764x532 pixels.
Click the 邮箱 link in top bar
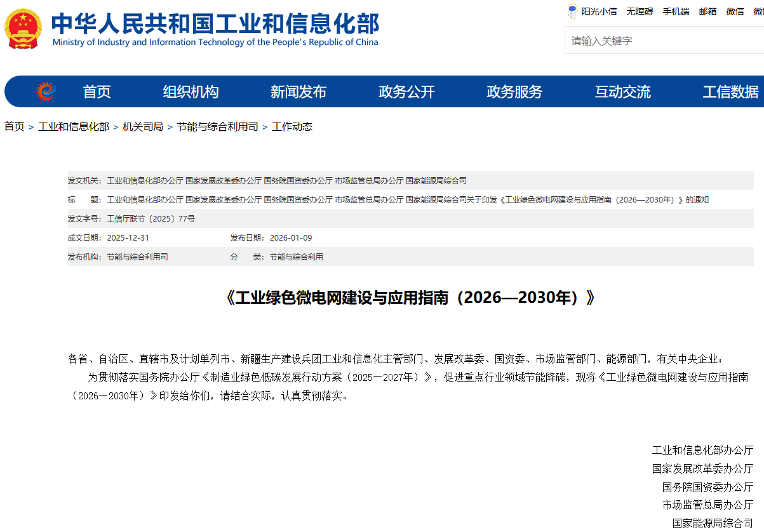707,11
